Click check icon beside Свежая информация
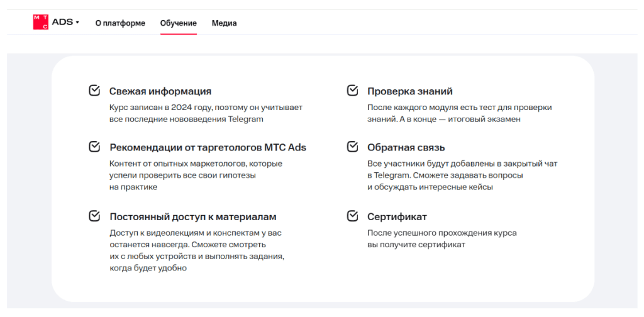Viewport: 644px width, 317px height. (94, 91)
